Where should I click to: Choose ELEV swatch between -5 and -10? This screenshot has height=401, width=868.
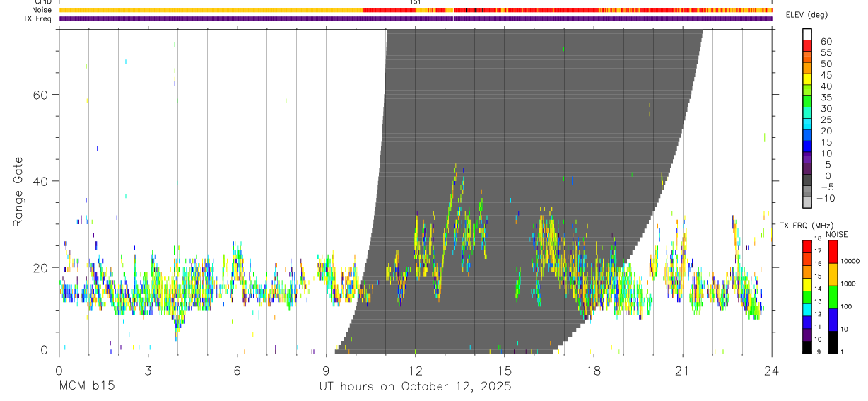[x=807, y=192]
